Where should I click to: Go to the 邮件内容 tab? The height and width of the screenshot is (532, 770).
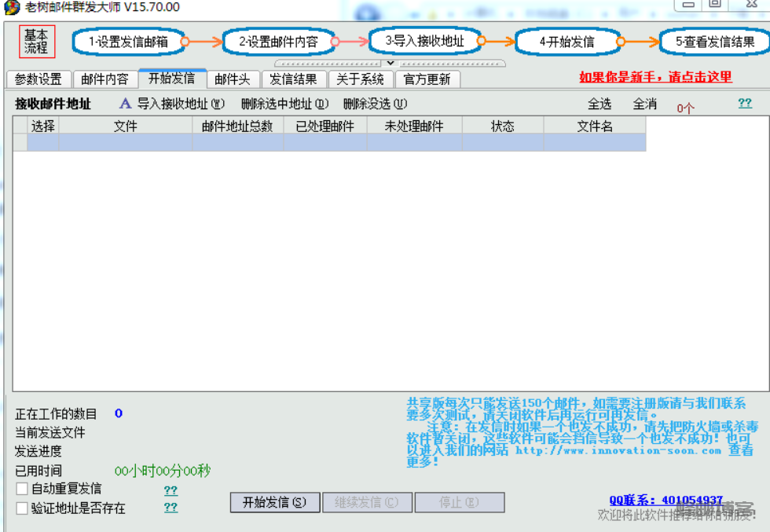[x=104, y=79]
